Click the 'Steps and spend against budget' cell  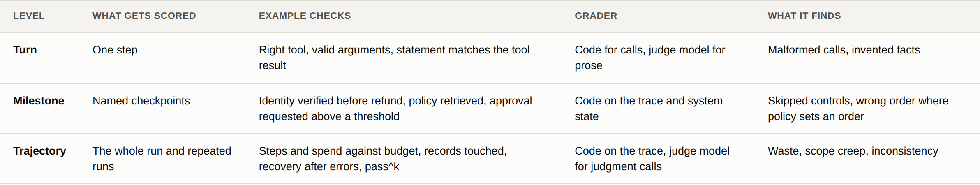383,159
